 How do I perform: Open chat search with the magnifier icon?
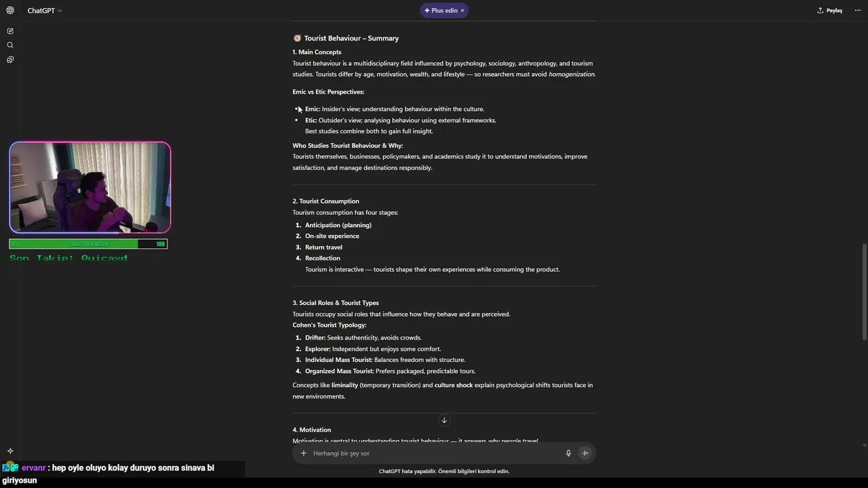point(10,45)
